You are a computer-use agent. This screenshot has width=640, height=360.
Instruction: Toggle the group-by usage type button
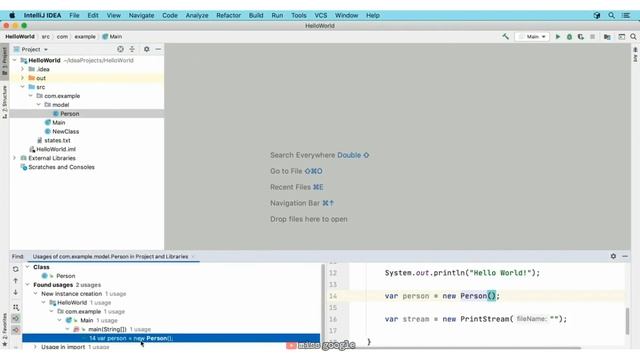[16, 307]
